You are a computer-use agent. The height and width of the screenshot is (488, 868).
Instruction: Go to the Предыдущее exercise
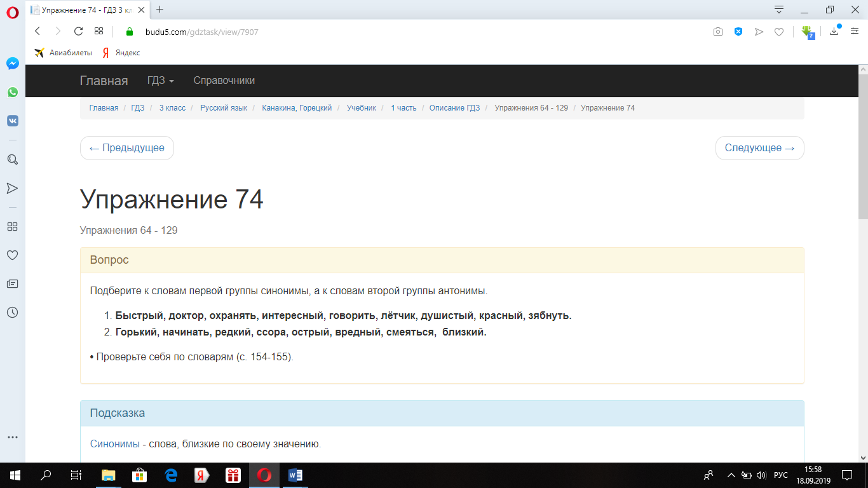pos(127,148)
